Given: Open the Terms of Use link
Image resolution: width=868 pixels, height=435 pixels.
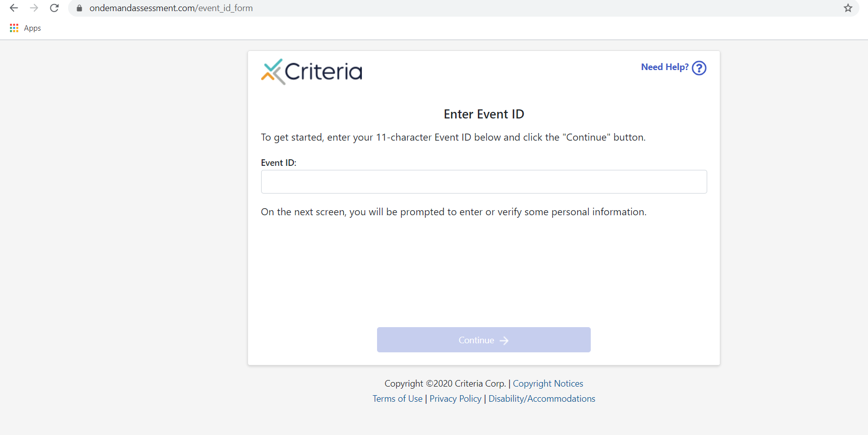Looking at the screenshot, I should (397, 399).
